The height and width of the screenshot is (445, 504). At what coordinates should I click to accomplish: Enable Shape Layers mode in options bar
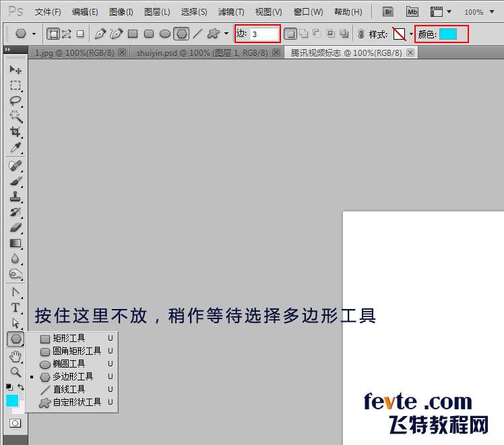coord(53,34)
